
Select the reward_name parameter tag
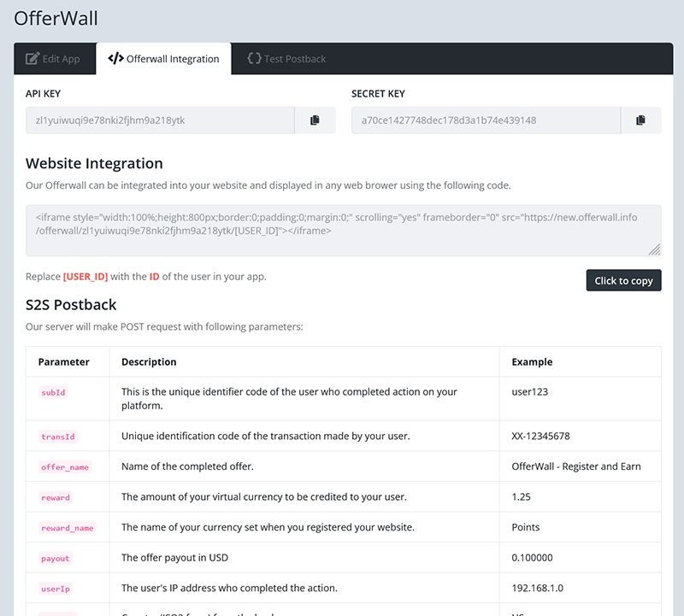pos(68,528)
